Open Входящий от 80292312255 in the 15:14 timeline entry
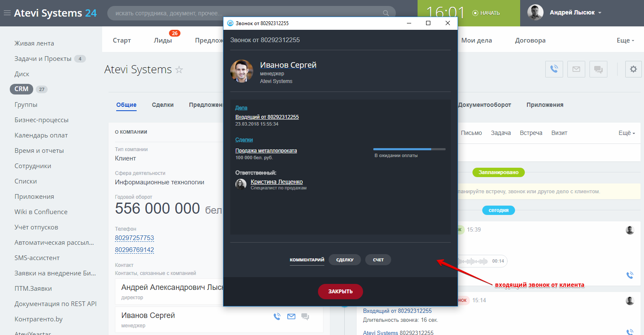Screen dimensions: 644x335 (x=397, y=311)
